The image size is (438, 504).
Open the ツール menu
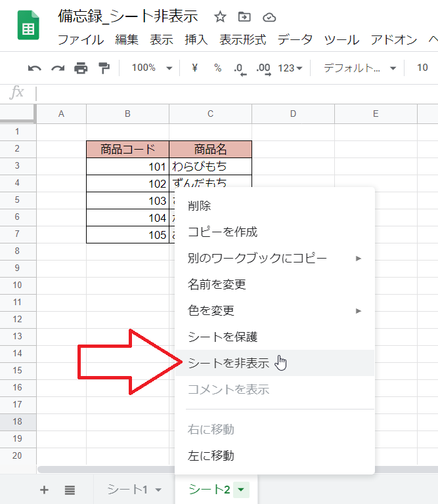pyautogui.click(x=341, y=40)
